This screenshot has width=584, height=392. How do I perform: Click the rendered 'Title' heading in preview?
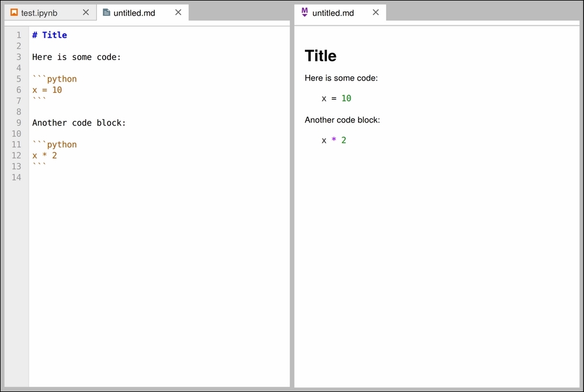[x=321, y=56]
